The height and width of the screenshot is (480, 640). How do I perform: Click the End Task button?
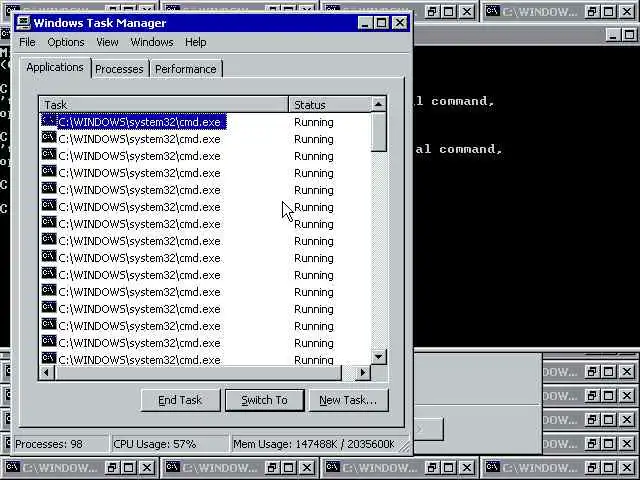tap(180, 400)
